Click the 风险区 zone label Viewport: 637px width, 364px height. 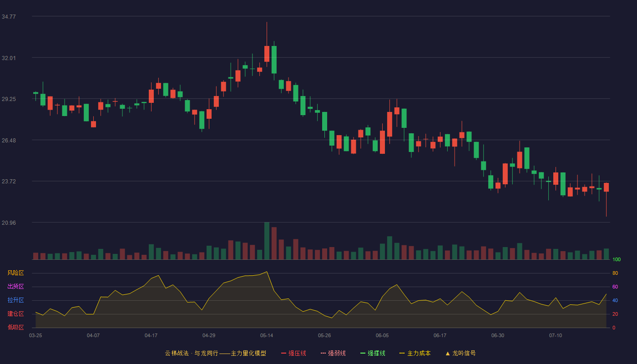[x=15, y=273]
